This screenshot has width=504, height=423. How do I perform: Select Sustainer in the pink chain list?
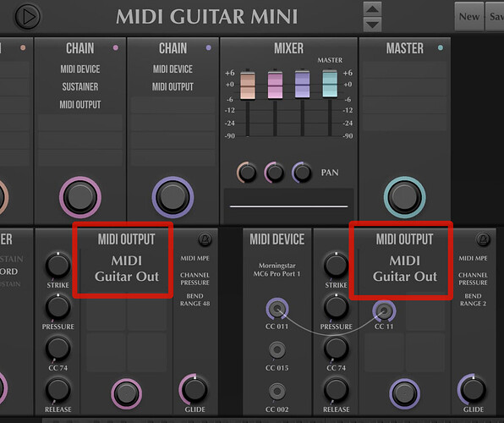pos(80,86)
